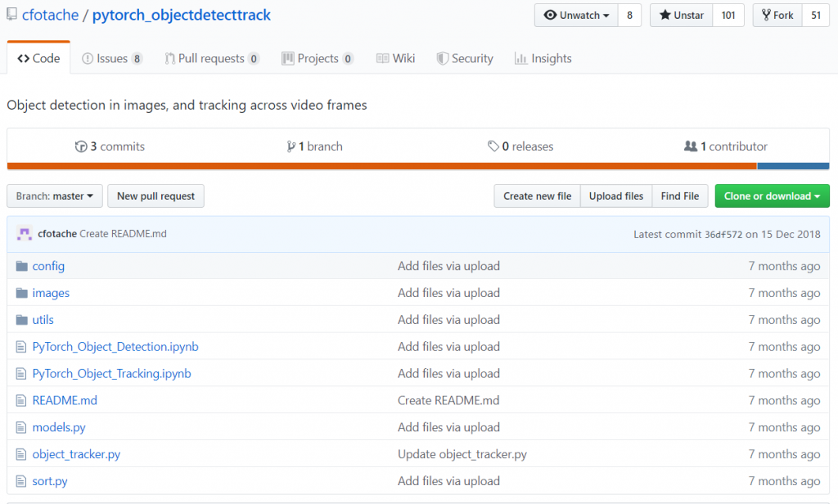The height and width of the screenshot is (504, 838).
Task: Open latest commit hash 36df572
Action: click(723, 234)
